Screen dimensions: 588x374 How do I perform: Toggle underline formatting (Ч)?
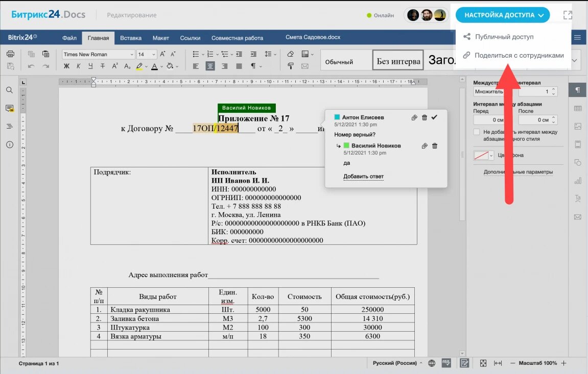(x=90, y=66)
